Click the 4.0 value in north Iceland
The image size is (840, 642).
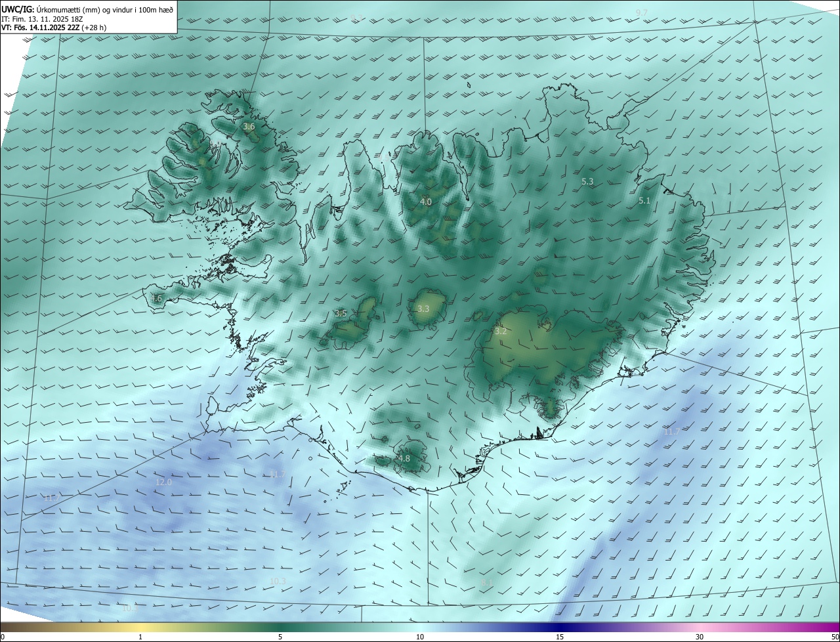(426, 202)
